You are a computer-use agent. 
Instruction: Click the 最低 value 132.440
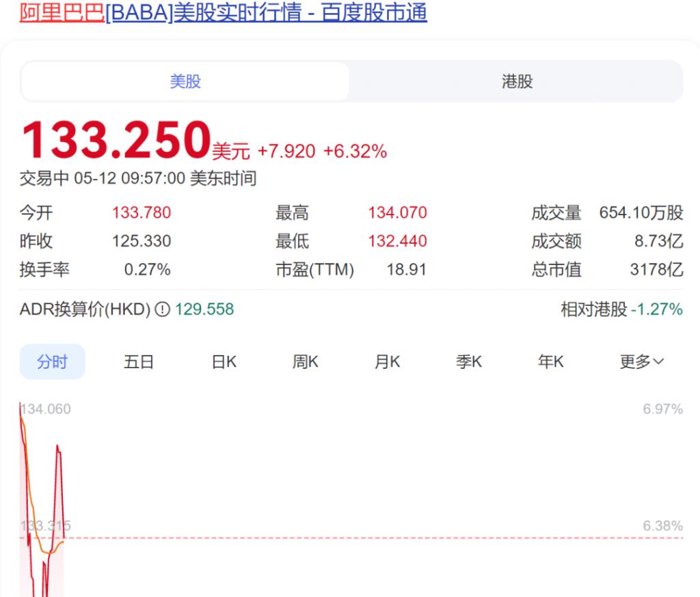pyautogui.click(x=397, y=241)
